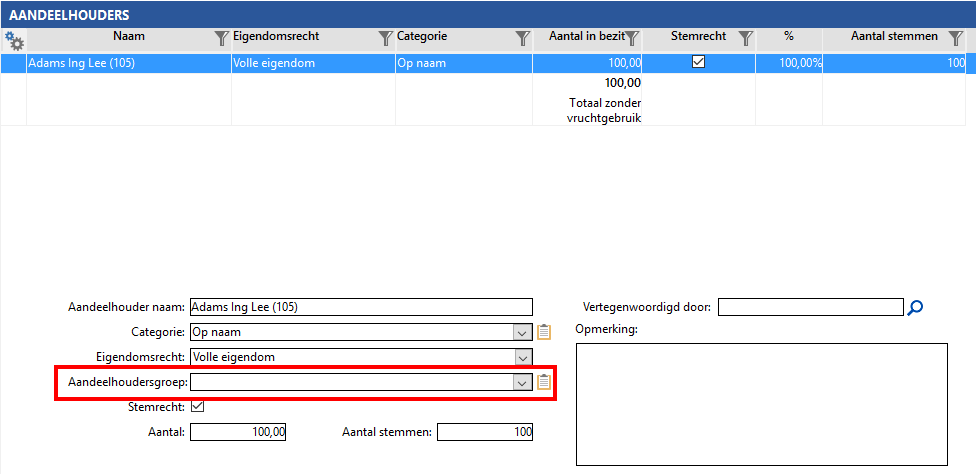Open the grid settings gear icon
Viewport: 976px width, 474px height.
tap(14, 41)
